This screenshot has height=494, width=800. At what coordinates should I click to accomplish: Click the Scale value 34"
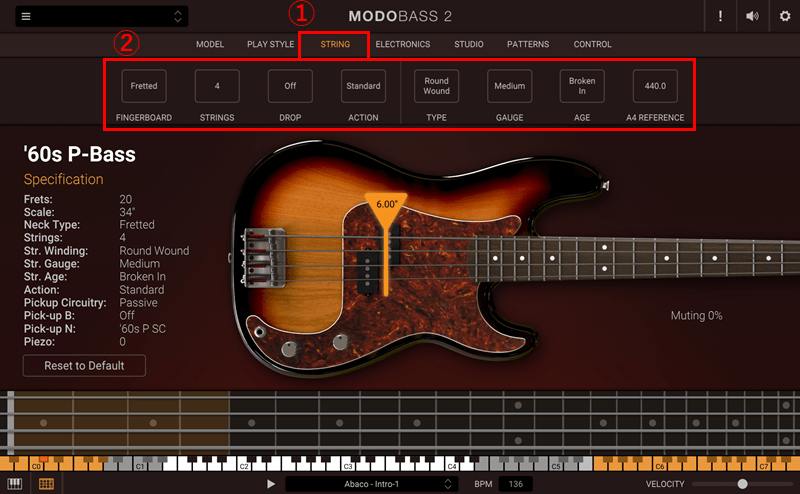[127, 212]
